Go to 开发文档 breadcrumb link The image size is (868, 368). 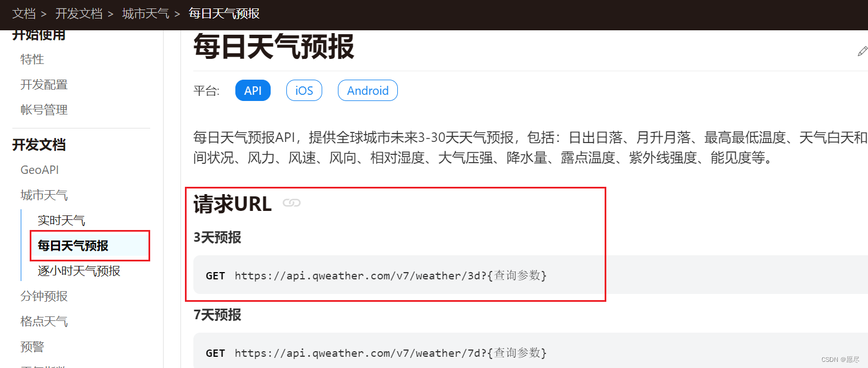click(x=79, y=13)
